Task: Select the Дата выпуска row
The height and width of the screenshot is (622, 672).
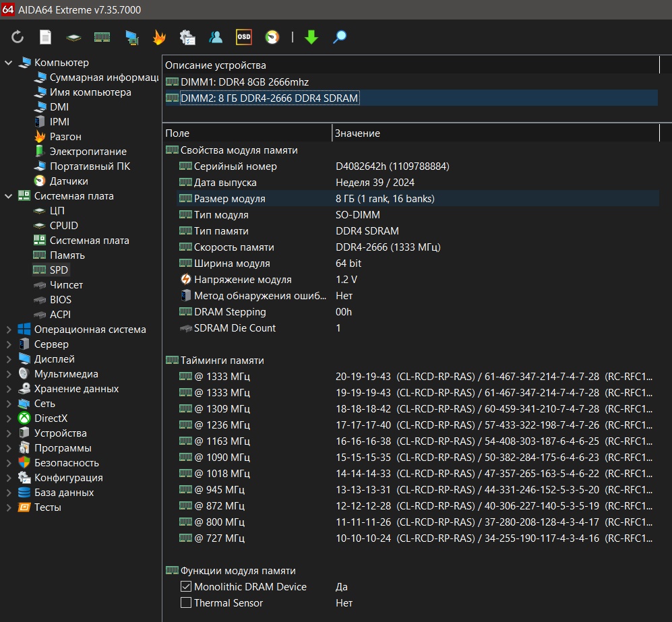Action: pos(418,183)
